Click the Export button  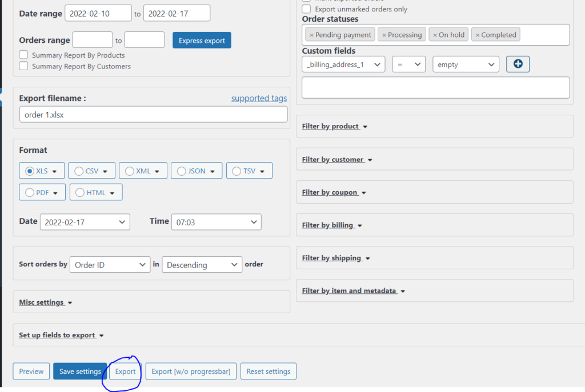coord(125,371)
